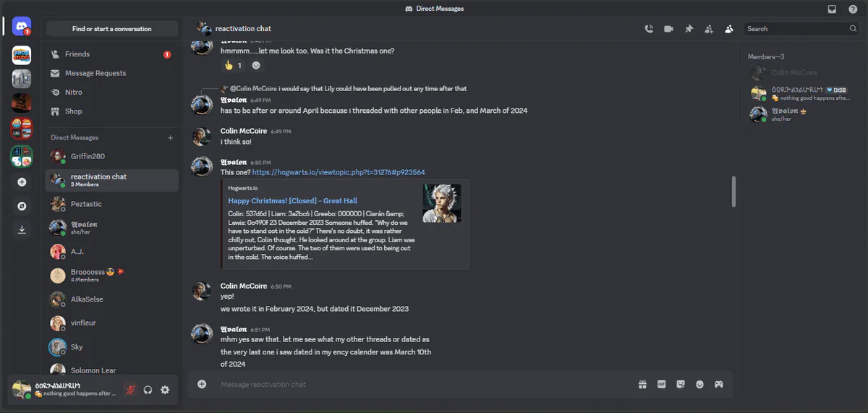
Task: Open attachment plus button in message box
Action: tap(202, 384)
